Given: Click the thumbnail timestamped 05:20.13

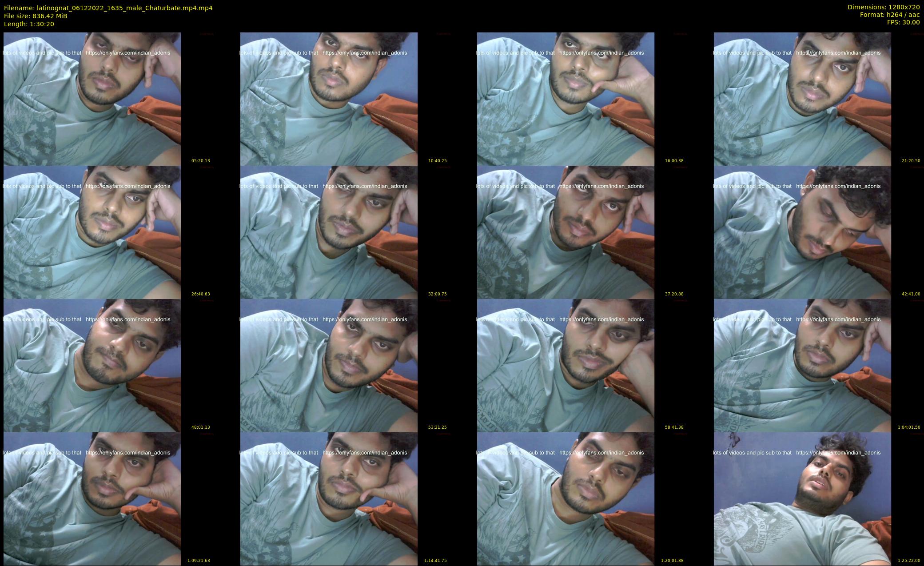Looking at the screenshot, I should click(x=92, y=99).
